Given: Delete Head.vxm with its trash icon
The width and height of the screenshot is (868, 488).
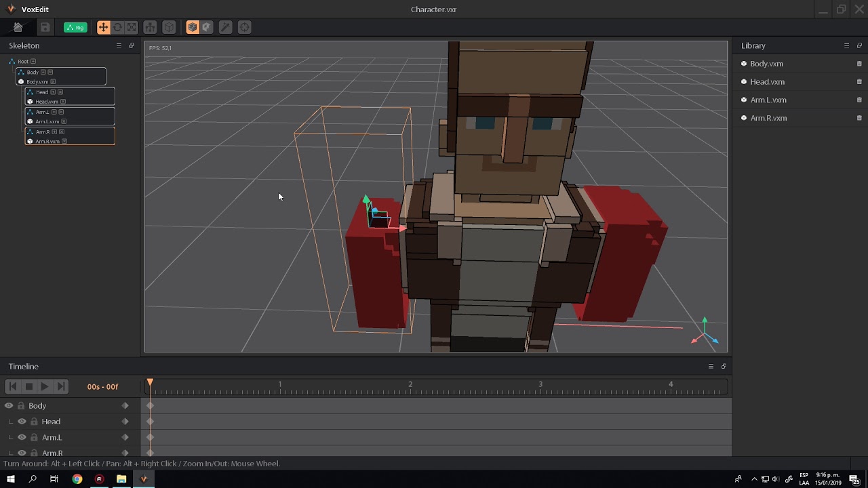Looking at the screenshot, I should pyautogui.click(x=859, y=81).
